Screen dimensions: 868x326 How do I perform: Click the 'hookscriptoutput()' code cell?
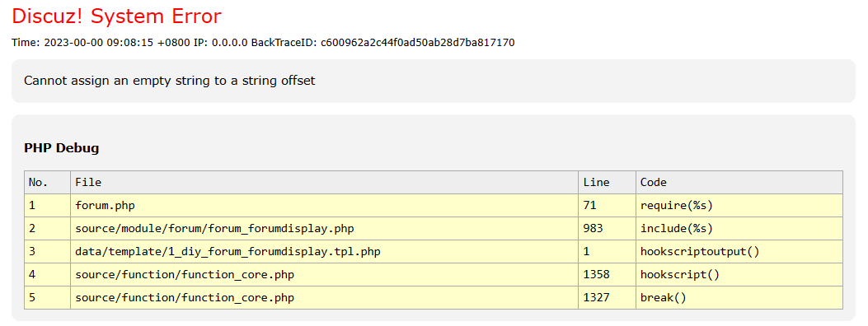(739, 252)
